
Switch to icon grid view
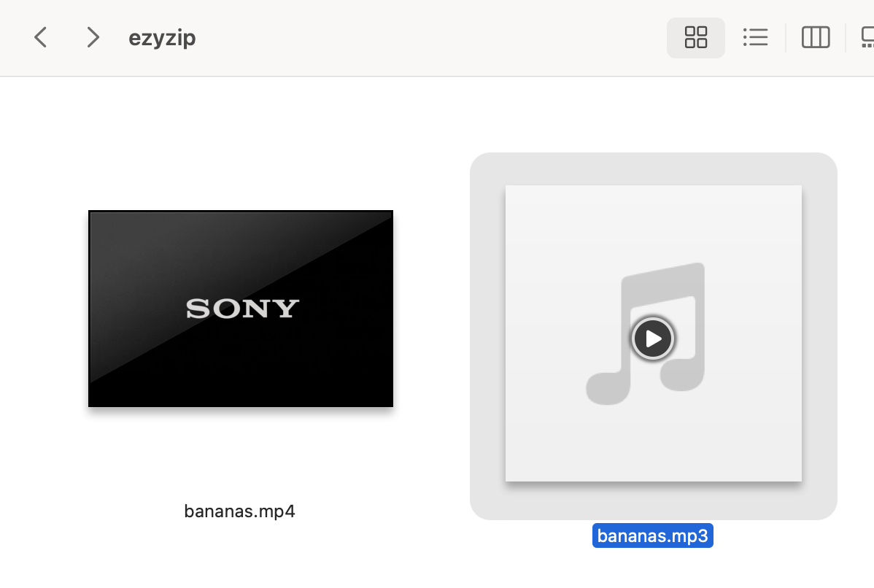pos(696,38)
